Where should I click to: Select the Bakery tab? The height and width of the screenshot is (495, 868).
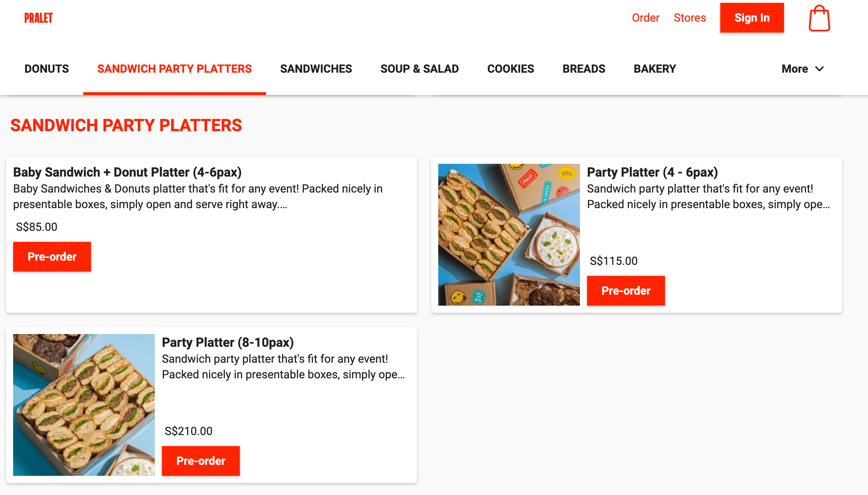(x=655, y=69)
